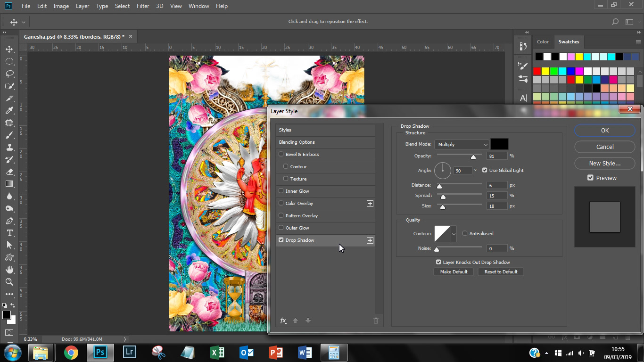This screenshot has height=362, width=644.
Task: Click the Reset to Default button
Action: tap(501, 271)
